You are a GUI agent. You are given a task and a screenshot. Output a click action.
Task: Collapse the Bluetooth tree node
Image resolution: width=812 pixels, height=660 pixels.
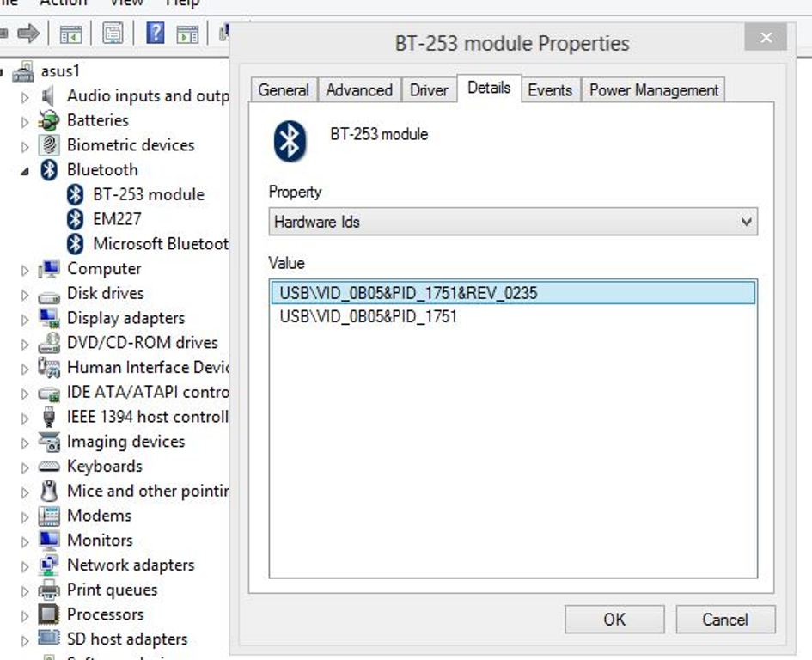[x=25, y=171]
